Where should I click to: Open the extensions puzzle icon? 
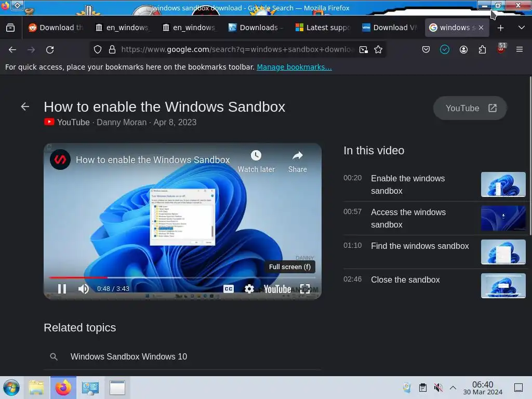(x=482, y=49)
